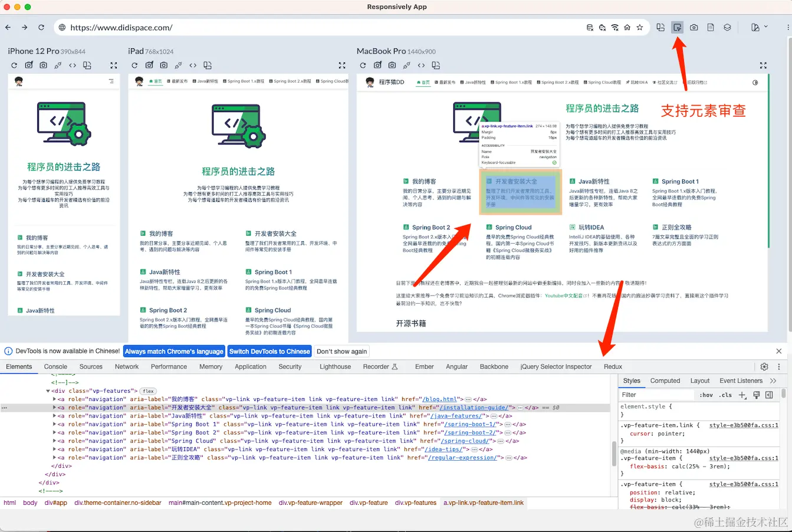
Task: Open the preview layout switcher icon
Action: 711,27
